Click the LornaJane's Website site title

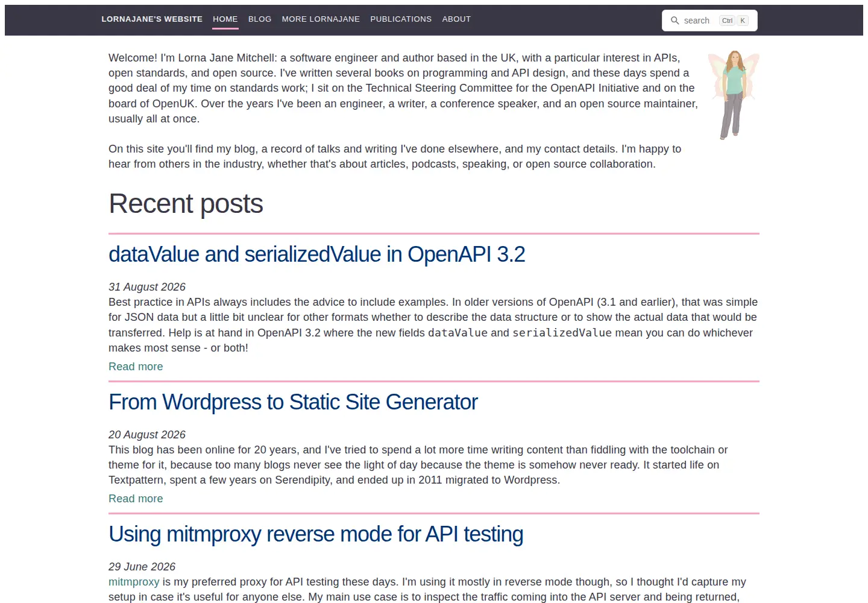[152, 19]
